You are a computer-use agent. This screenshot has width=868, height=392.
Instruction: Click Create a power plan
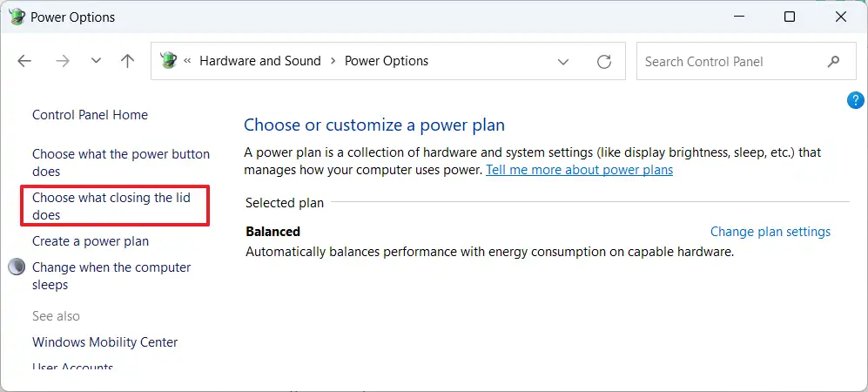[91, 241]
